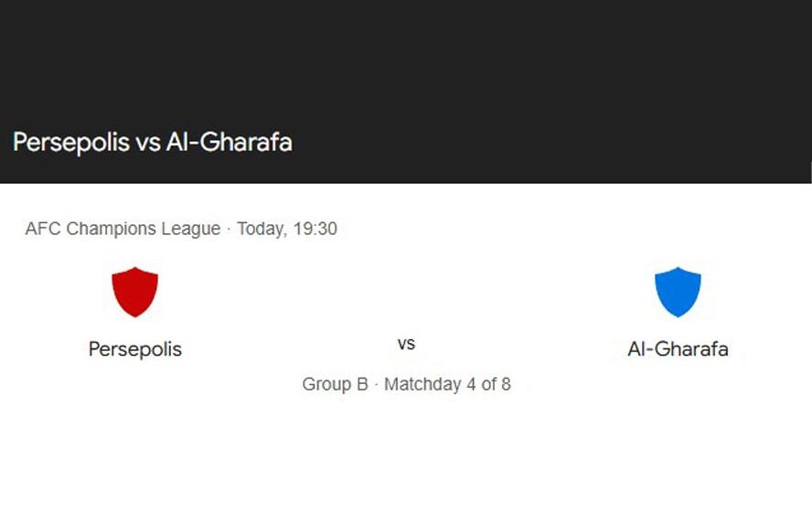Viewport: 812px width, 524px height.
Task: Click the number 8 in the matchday total
Action: [505, 384]
